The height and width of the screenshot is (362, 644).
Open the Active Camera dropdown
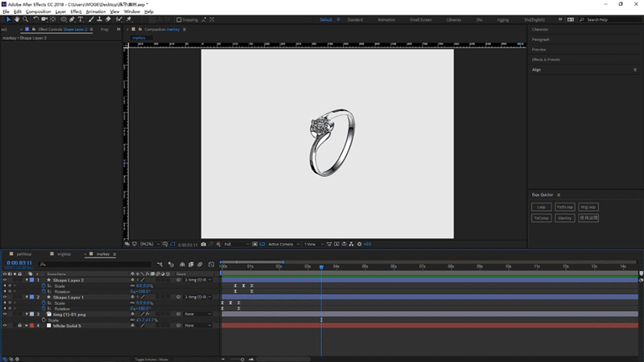pos(283,245)
